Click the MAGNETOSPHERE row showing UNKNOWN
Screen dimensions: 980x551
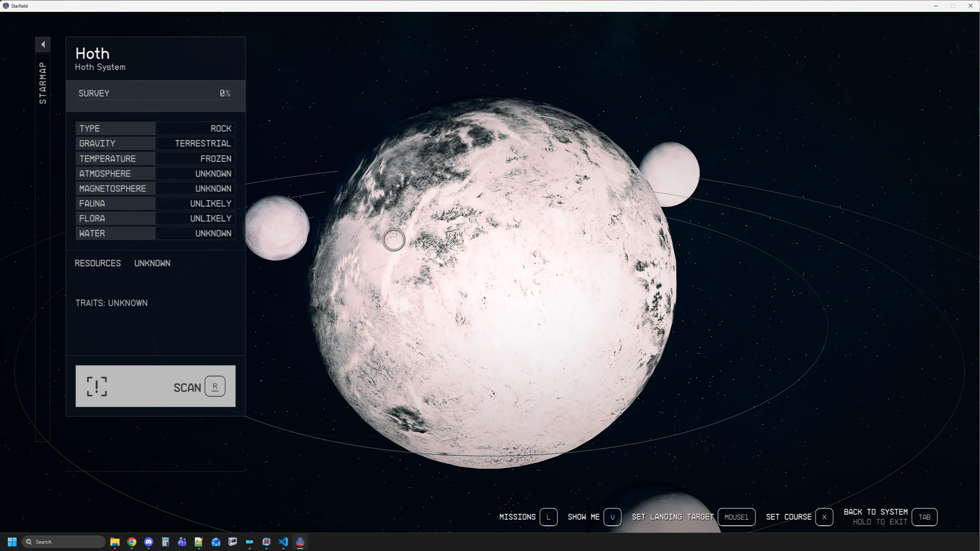[x=155, y=189]
